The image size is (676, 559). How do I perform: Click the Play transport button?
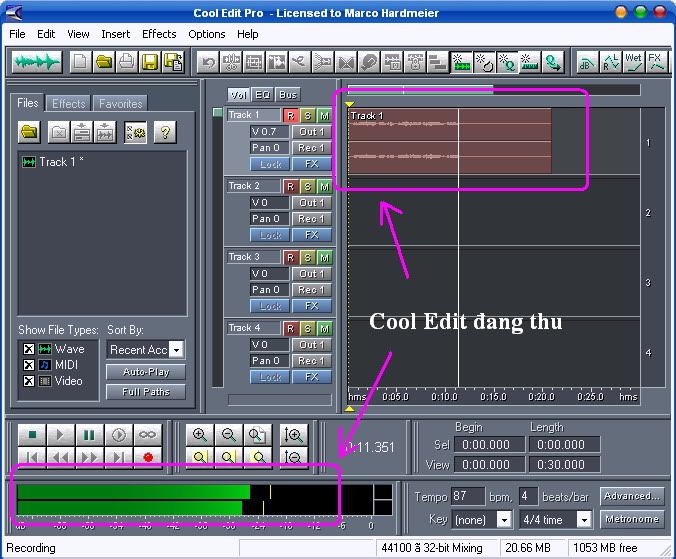click(60, 434)
